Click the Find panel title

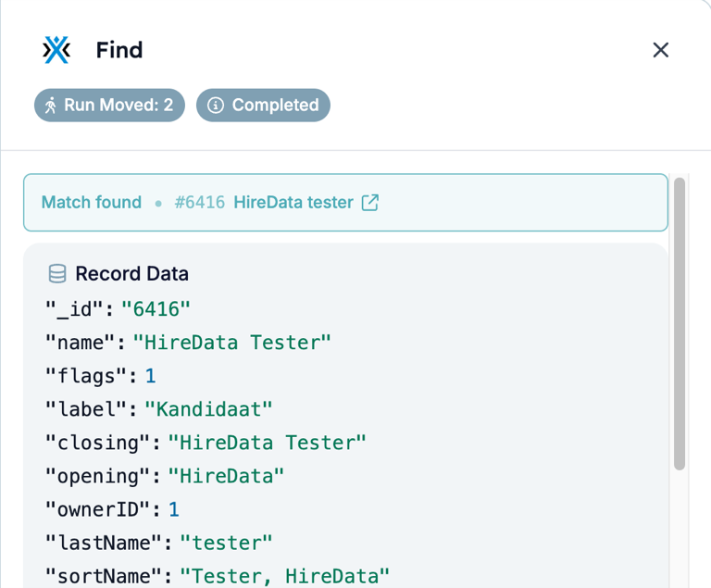click(119, 50)
